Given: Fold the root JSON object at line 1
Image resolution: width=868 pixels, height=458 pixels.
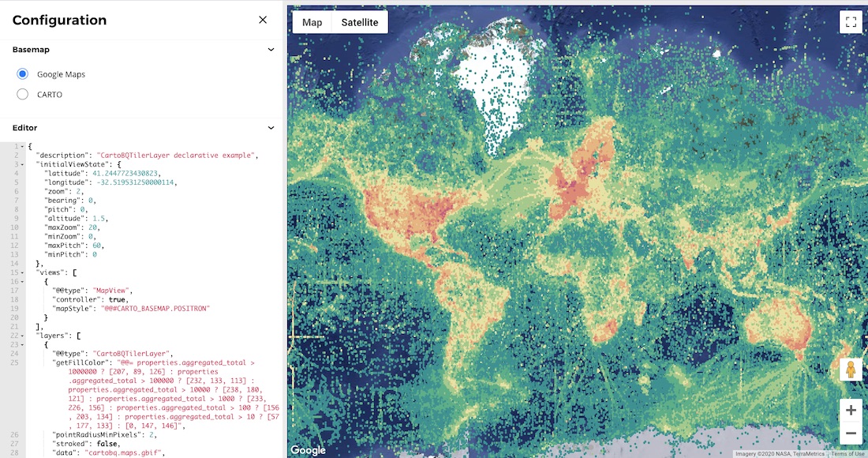Looking at the screenshot, I should pyautogui.click(x=22, y=147).
